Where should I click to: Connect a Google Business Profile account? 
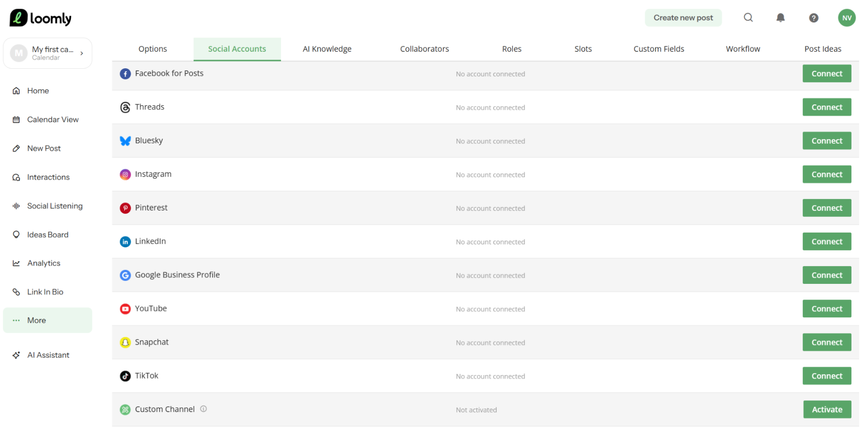[x=827, y=275]
